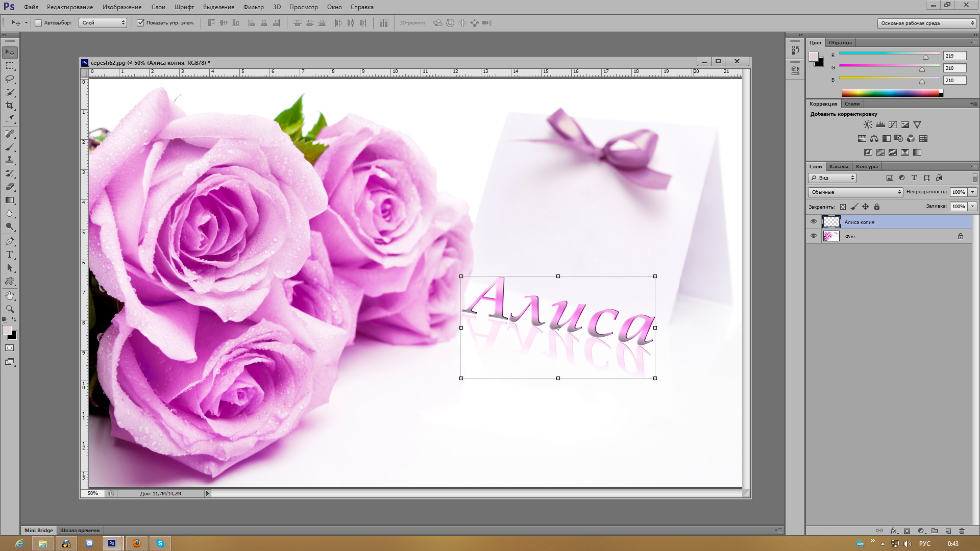Open the Mini Bridge panel
980x551 pixels.
pos(38,530)
